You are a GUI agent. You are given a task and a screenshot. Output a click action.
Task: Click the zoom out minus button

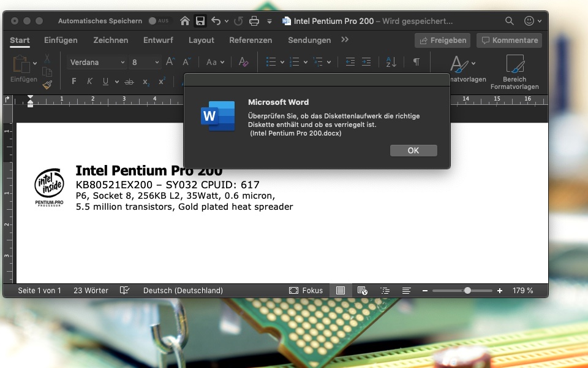click(425, 290)
